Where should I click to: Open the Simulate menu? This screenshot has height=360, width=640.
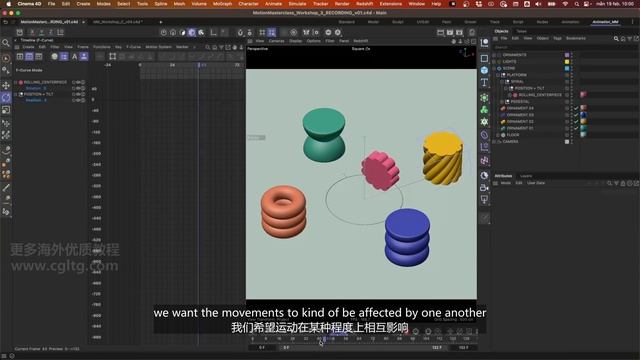click(297, 4)
